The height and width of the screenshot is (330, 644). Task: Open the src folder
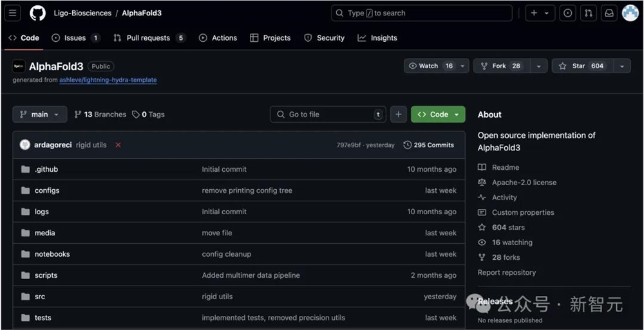pos(40,297)
